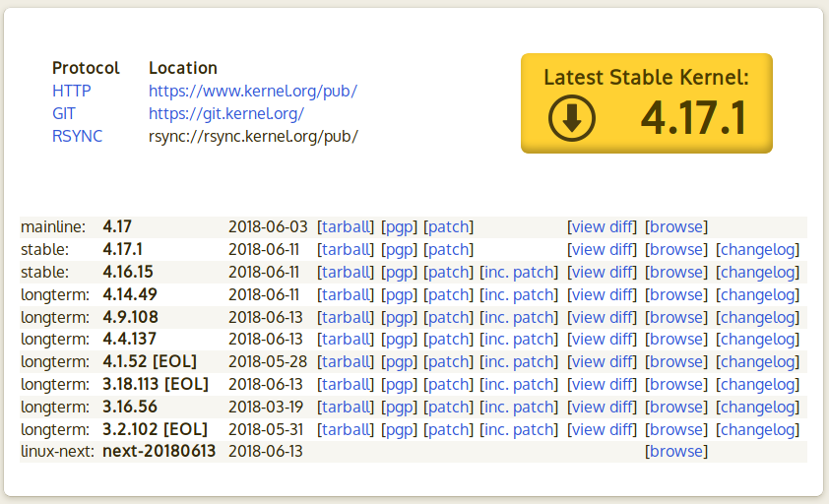Screen dimensions: 829x504
Task: Download tarball for longterm 4.4.137
Action: point(346,339)
